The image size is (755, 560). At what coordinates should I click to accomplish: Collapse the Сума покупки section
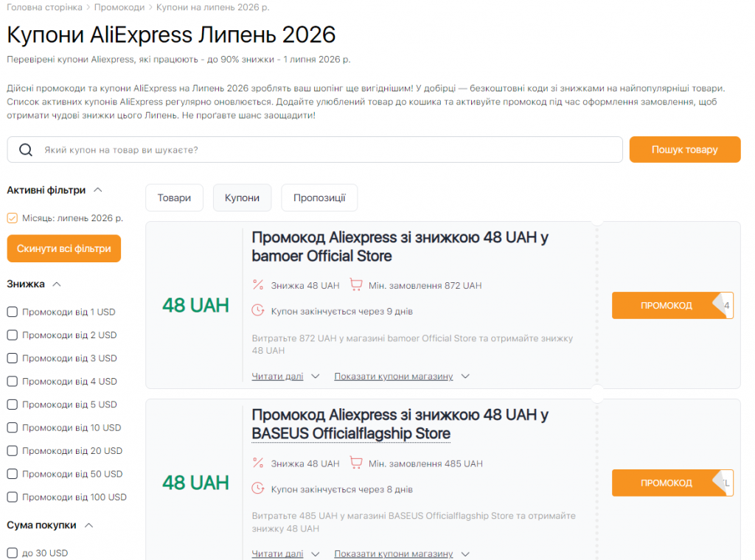coord(88,525)
